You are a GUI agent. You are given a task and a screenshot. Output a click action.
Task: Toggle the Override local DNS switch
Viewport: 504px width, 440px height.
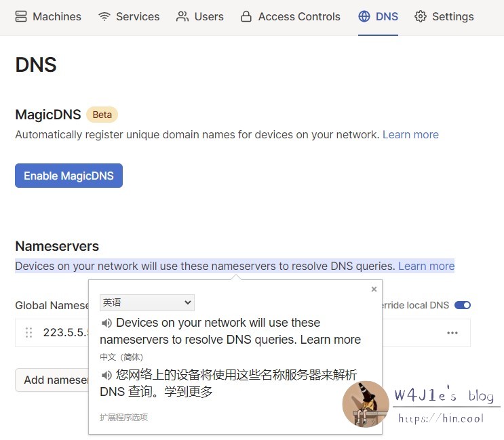[x=462, y=305]
